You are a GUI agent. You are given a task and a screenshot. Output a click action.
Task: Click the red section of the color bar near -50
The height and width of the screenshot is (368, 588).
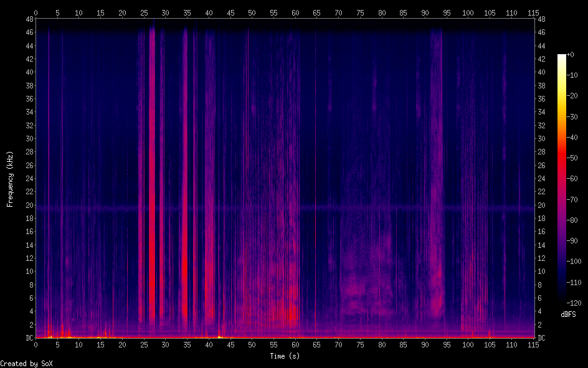[562, 158]
